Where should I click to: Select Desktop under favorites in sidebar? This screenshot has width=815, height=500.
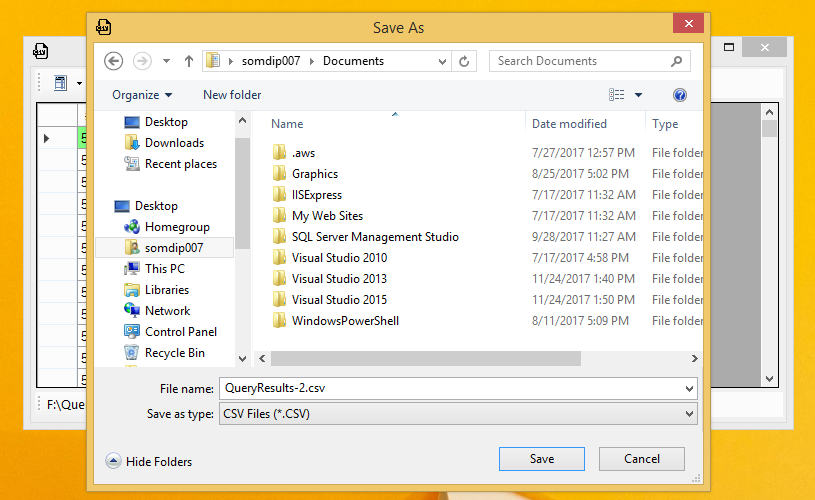(156, 122)
